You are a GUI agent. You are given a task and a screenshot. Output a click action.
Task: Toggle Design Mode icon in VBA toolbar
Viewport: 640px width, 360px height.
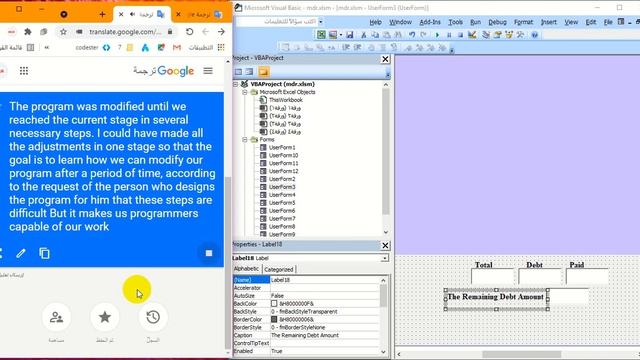click(472, 35)
